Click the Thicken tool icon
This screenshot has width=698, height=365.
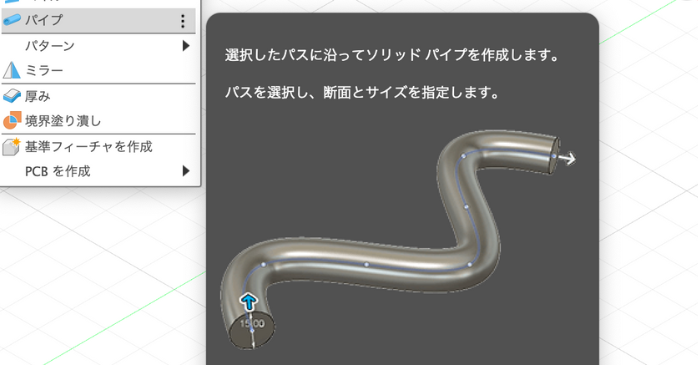pyautogui.click(x=12, y=96)
